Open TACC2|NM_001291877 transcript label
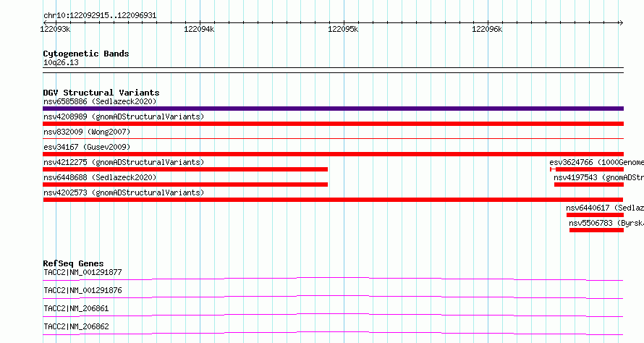644x343 pixels. 82,272
